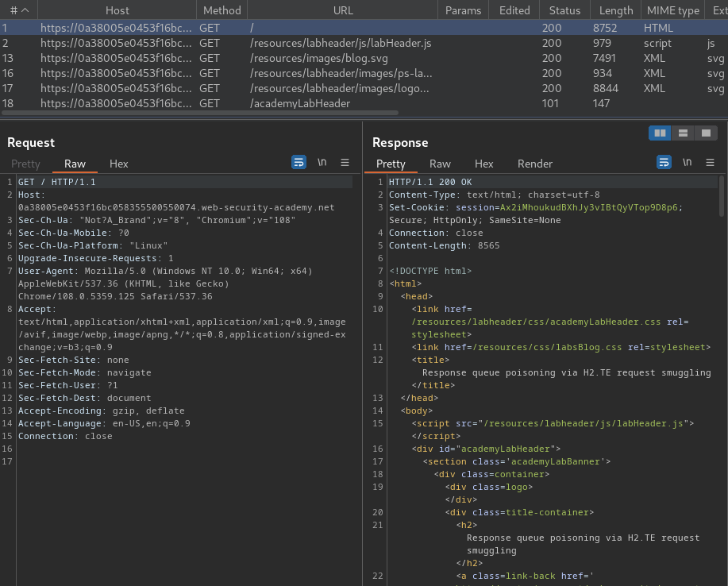Sort history by URL column
Viewport: 728px width, 586px height.
coord(343,10)
